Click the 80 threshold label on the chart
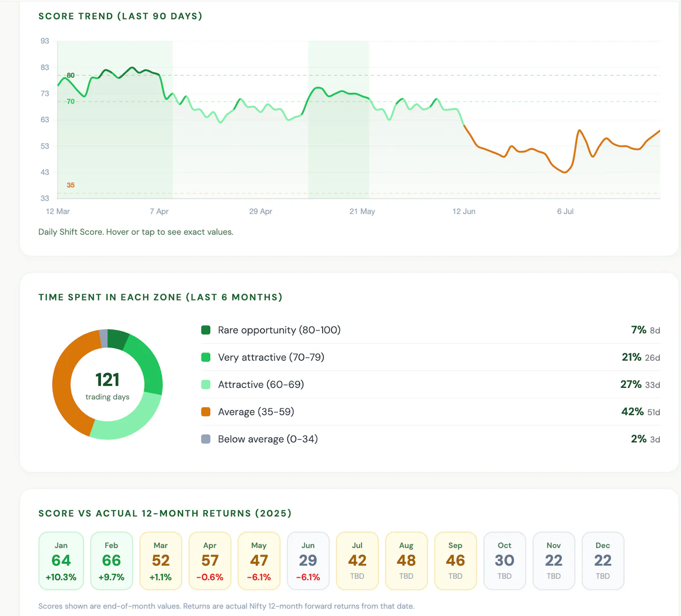Image resolution: width=681 pixels, height=616 pixels. pyautogui.click(x=71, y=75)
